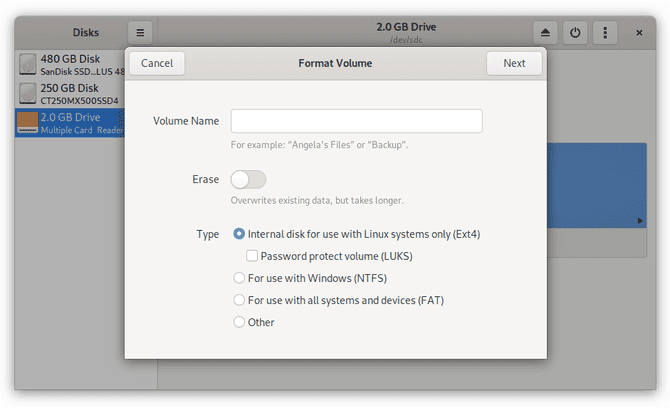Close the Disks window
Viewport: 670px width, 408px height.
pyautogui.click(x=640, y=33)
